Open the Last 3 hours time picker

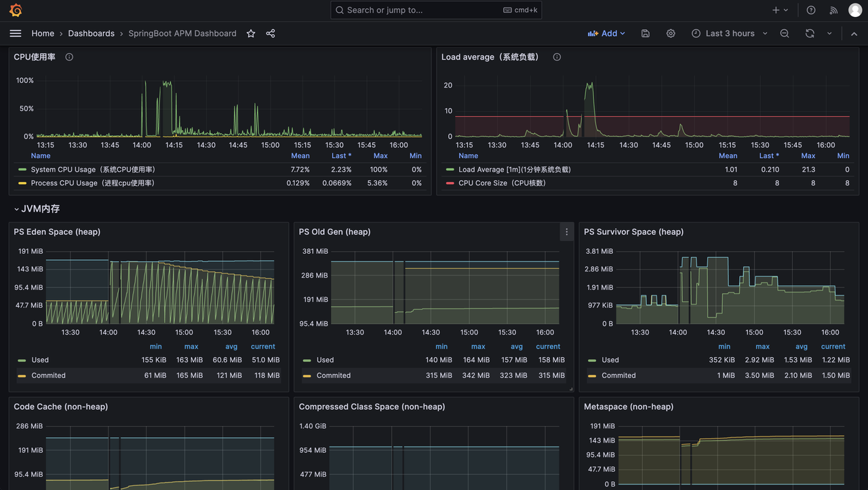click(x=730, y=33)
